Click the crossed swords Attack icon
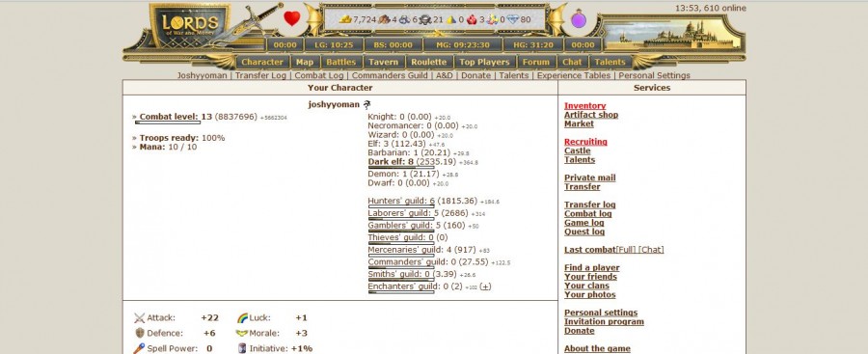 pyautogui.click(x=139, y=318)
